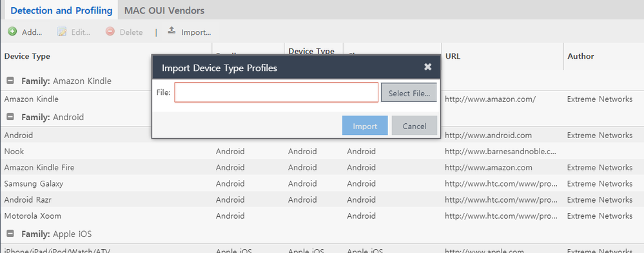Click the Samsung Galaxy row's htc.com URL cell
Viewport: 644px width, 253px height.
(x=501, y=184)
